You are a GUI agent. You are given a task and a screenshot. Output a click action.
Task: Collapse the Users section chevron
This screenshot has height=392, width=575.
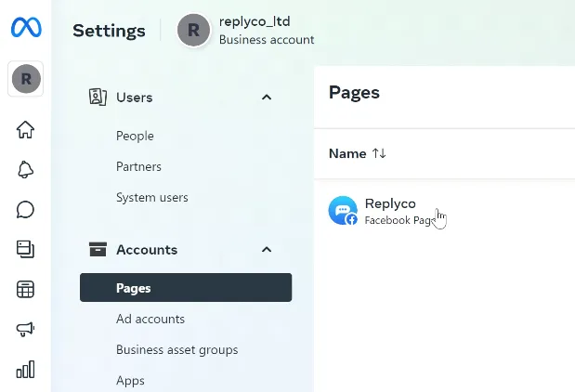[x=267, y=98]
